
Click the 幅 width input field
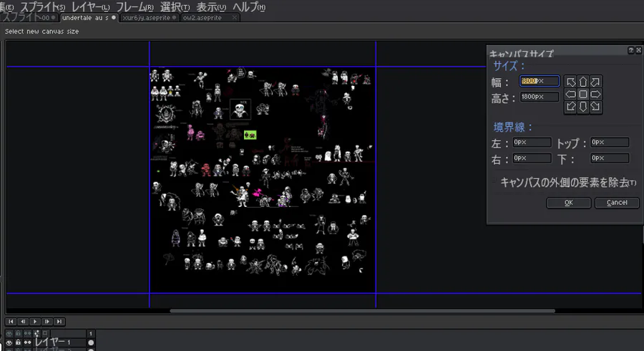tap(540, 81)
